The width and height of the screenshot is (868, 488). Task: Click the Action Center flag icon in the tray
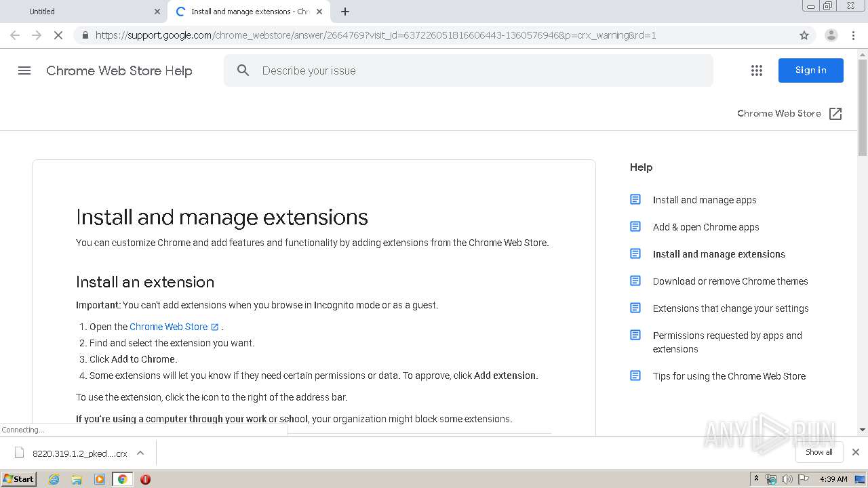(x=804, y=479)
